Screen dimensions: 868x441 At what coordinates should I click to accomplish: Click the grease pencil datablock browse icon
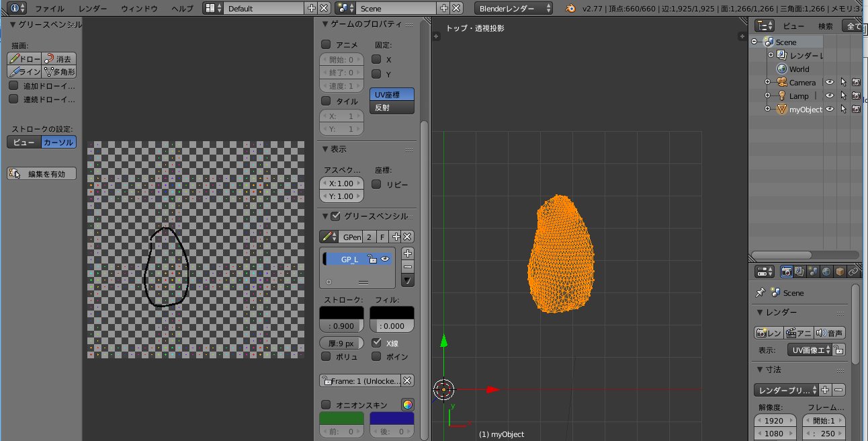click(329, 237)
